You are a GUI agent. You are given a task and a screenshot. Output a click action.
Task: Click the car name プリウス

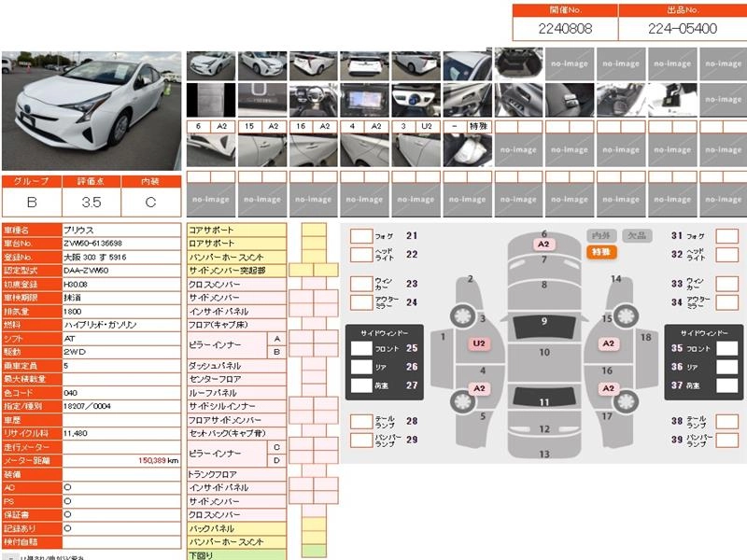78,230
